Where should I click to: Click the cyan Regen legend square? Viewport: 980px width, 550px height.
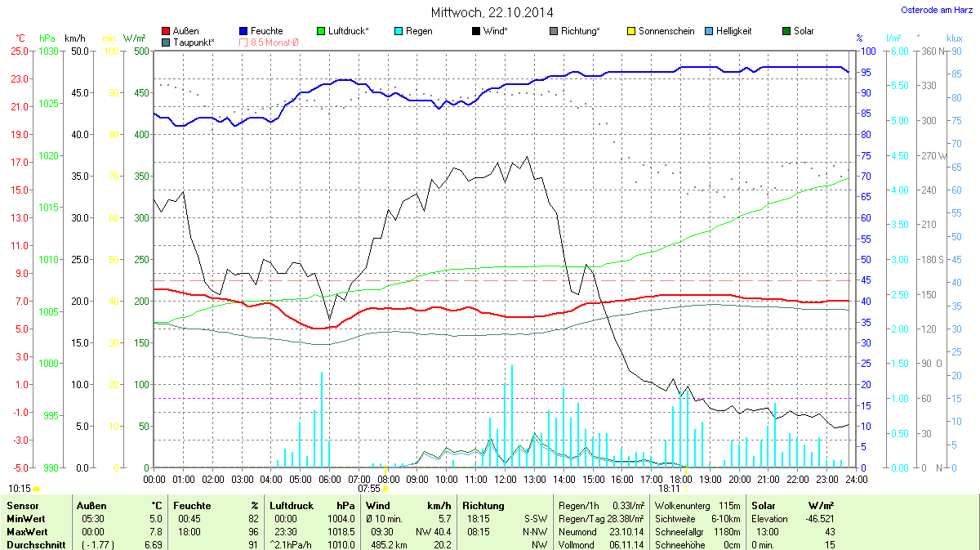point(399,31)
